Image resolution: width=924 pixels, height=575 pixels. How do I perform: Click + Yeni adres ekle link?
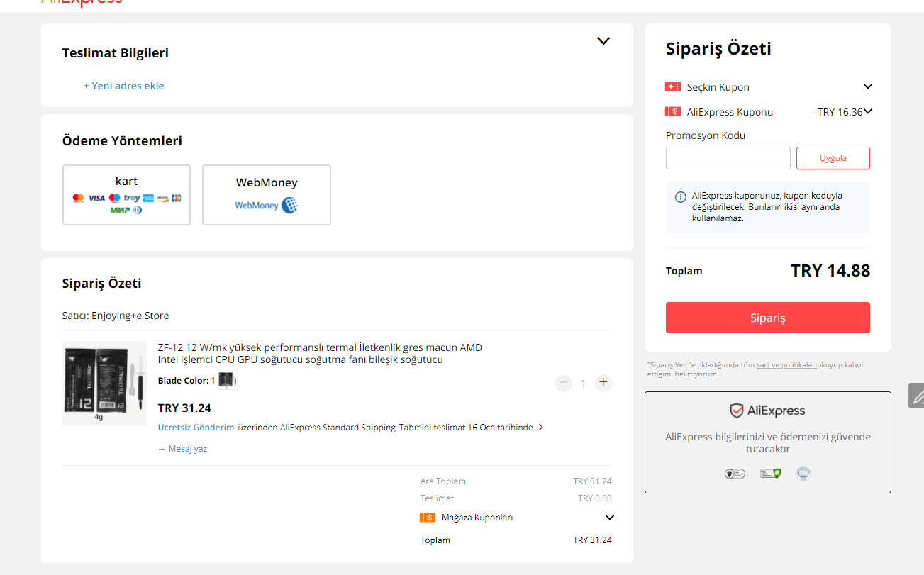[123, 86]
